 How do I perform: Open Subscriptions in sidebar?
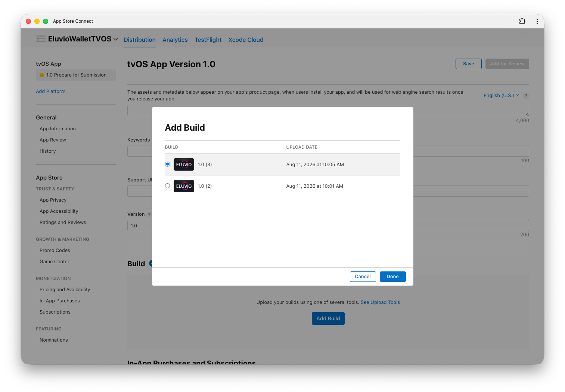tap(55, 312)
